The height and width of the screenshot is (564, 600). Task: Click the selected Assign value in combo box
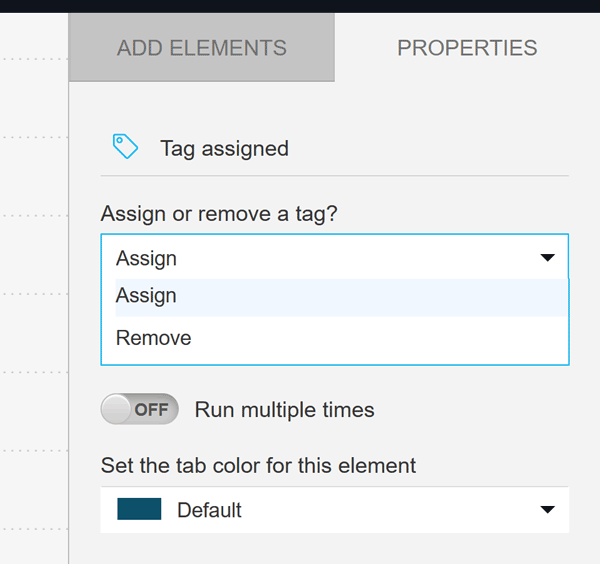(146, 258)
